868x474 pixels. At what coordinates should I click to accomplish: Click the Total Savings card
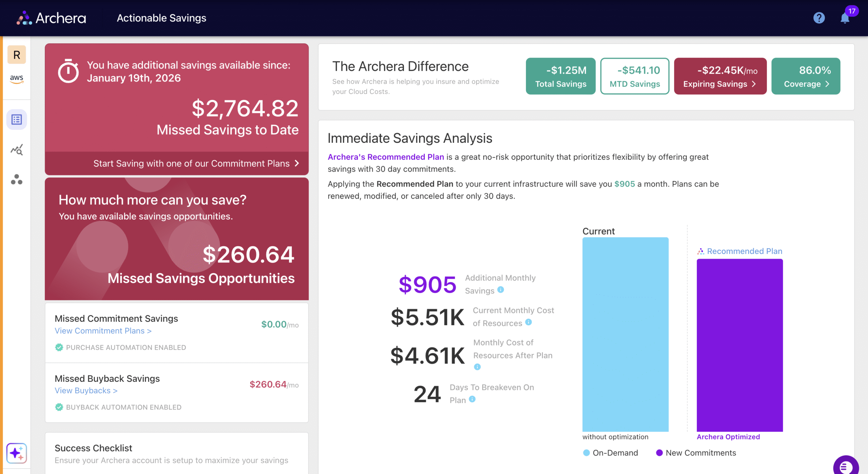click(560, 76)
